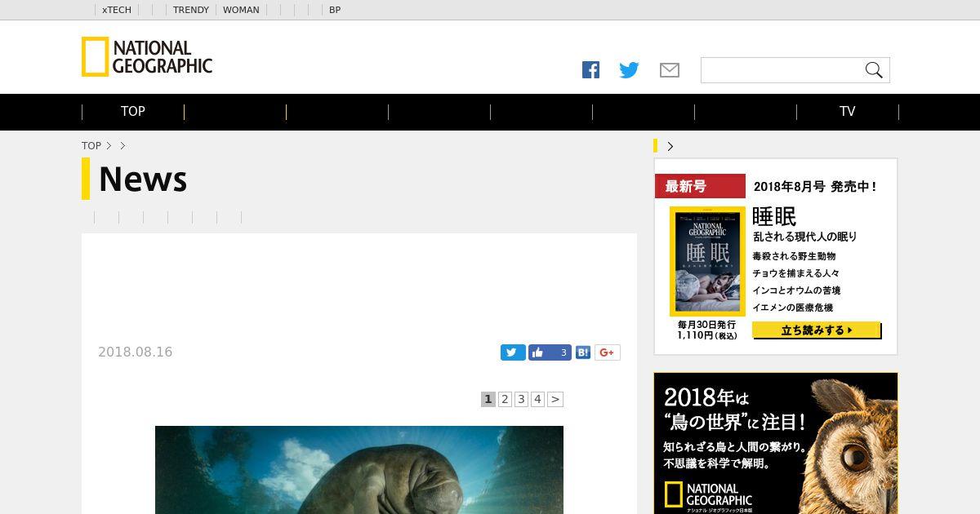
Task: Click the 睡眠 issue title heading
Action: tap(774, 217)
